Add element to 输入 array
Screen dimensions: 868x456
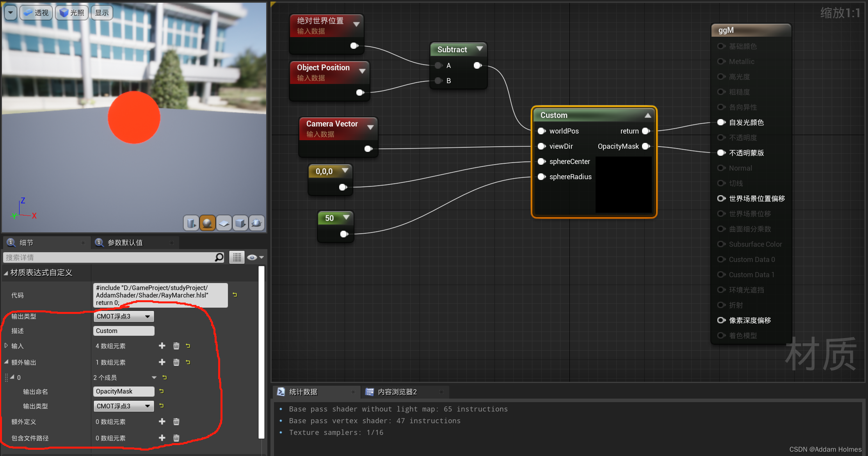tap(162, 346)
